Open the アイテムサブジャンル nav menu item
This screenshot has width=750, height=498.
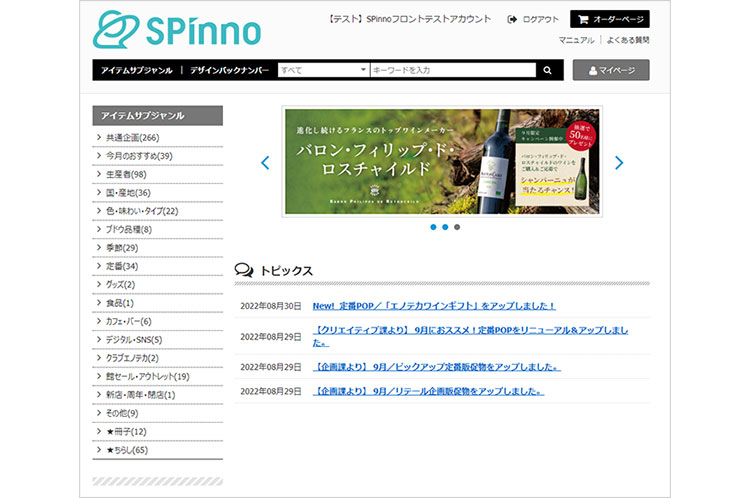pyautogui.click(x=136, y=70)
